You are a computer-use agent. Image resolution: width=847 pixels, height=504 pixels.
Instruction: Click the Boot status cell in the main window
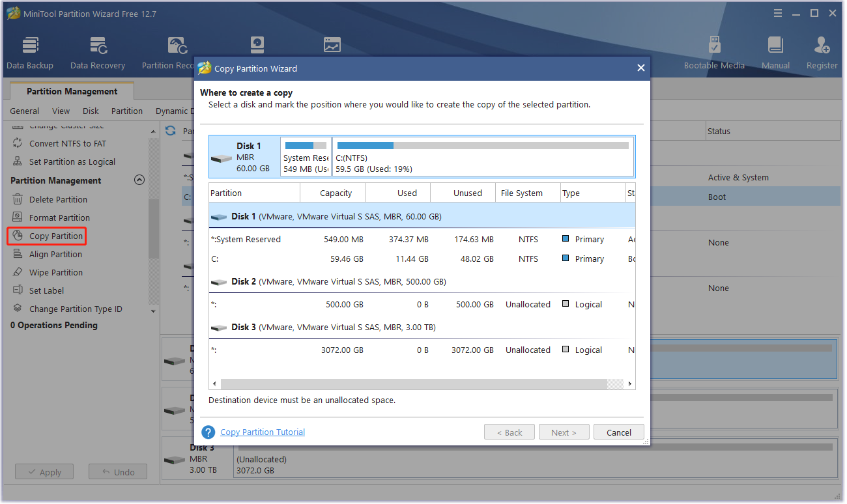(x=717, y=197)
